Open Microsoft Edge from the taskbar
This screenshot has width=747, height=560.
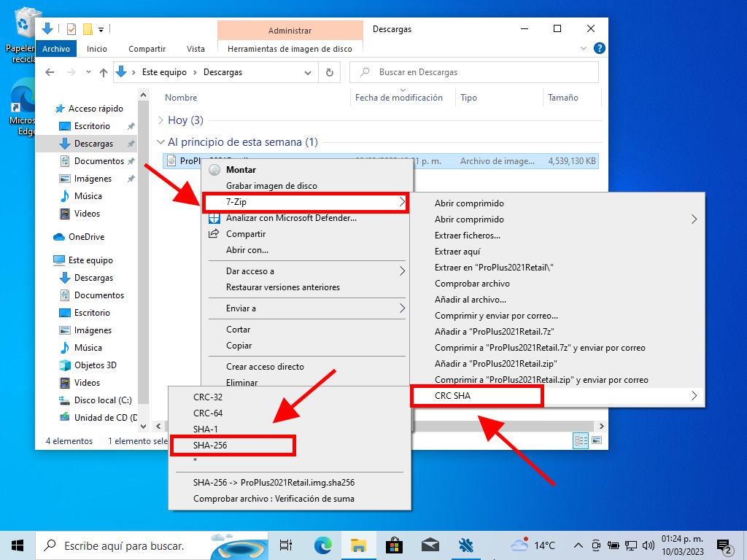point(323,545)
